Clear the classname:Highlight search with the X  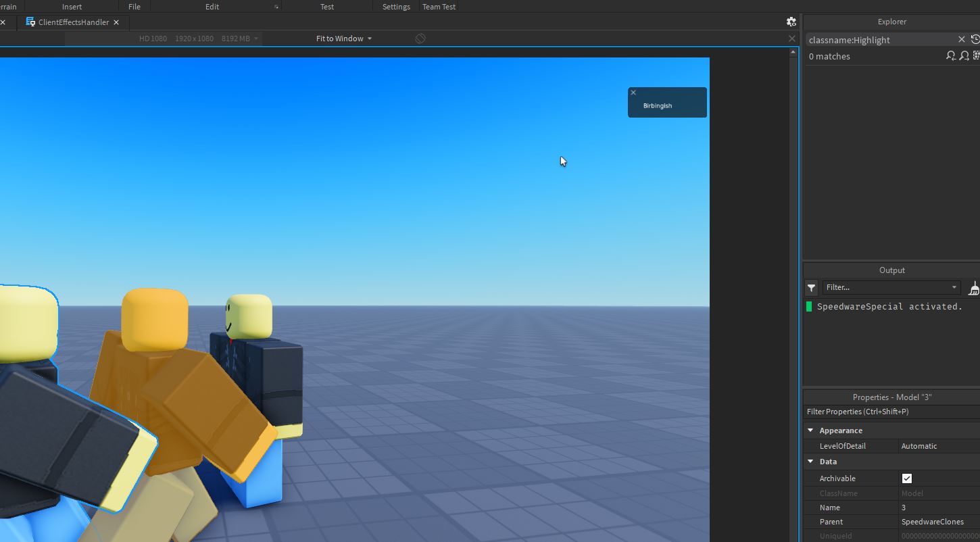pos(962,39)
